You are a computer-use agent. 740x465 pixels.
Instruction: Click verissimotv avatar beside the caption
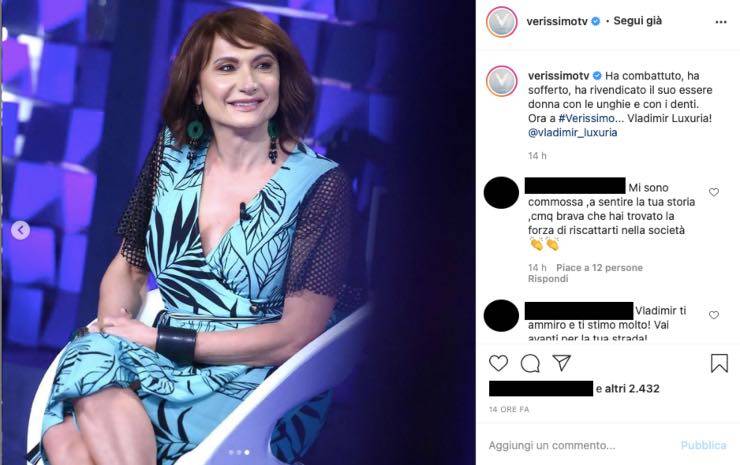tap(500, 82)
